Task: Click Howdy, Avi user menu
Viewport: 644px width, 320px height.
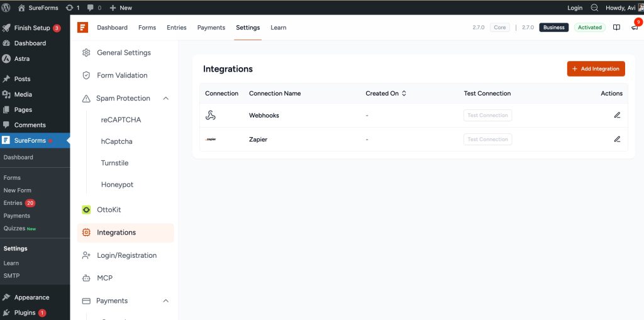Action: [x=624, y=8]
